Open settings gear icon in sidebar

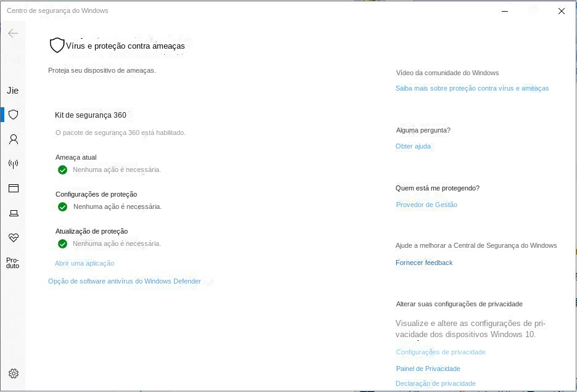tap(13, 374)
